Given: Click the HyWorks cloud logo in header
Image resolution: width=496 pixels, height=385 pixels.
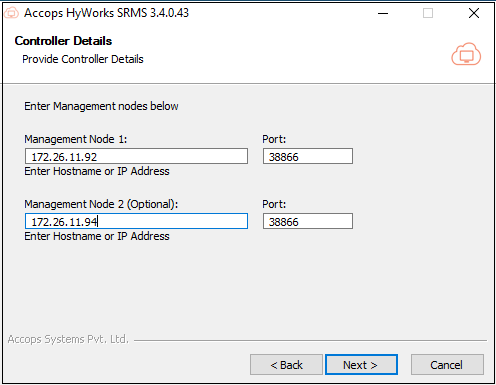Looking at the screenshot, I should click(466, 54).
